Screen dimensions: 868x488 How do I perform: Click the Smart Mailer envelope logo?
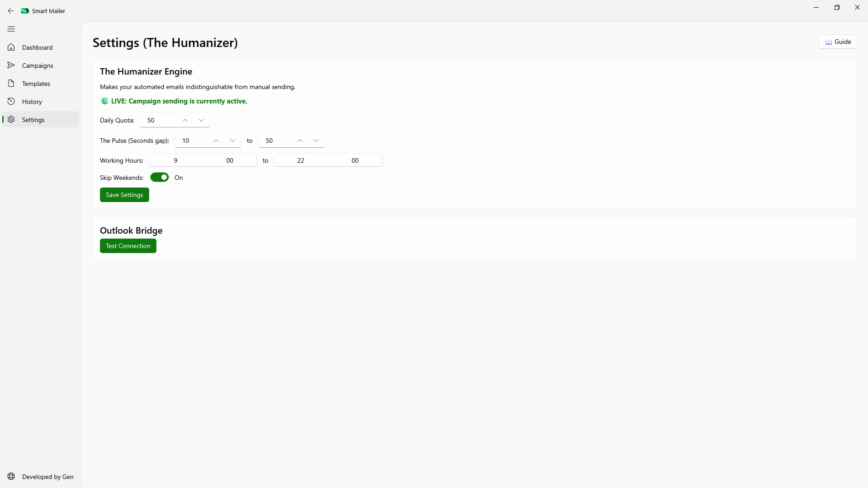click(x=24, y=10)
